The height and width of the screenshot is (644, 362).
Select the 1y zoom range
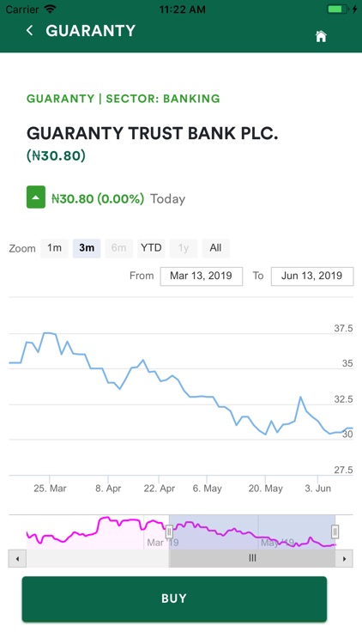(x=184, y=248)
